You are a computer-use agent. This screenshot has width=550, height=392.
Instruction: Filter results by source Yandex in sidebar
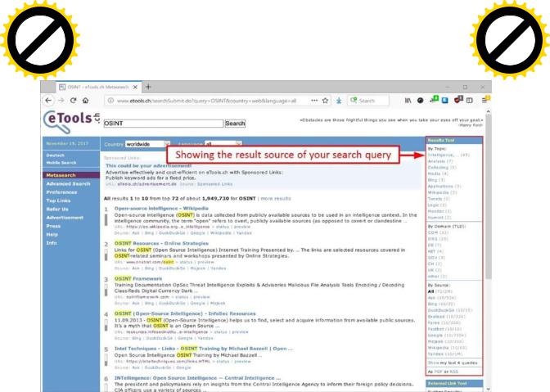(x=445, y=354)
